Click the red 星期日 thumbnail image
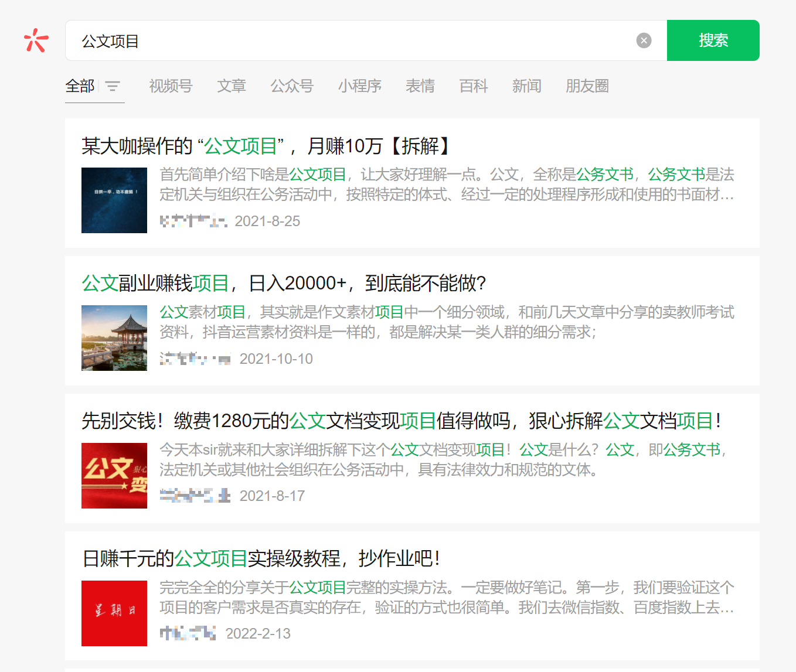This screenshot has width=796, height=672. click(x=114, y=613)
